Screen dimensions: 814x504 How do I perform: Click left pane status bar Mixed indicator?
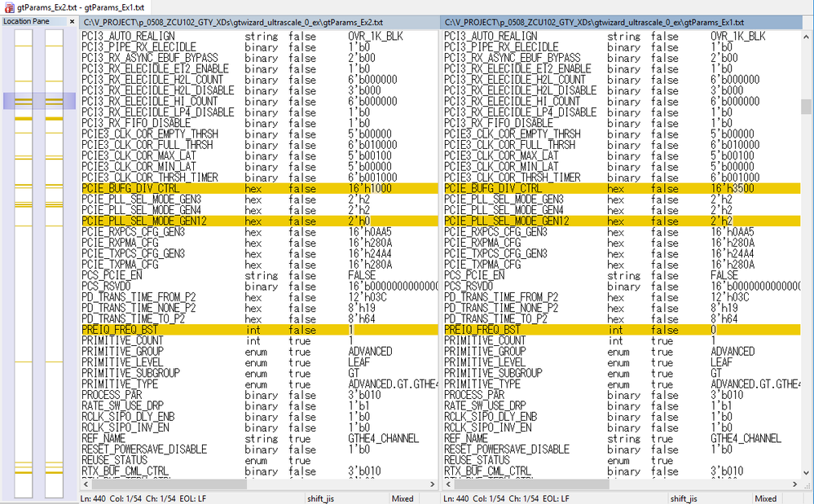click(403, 499)
